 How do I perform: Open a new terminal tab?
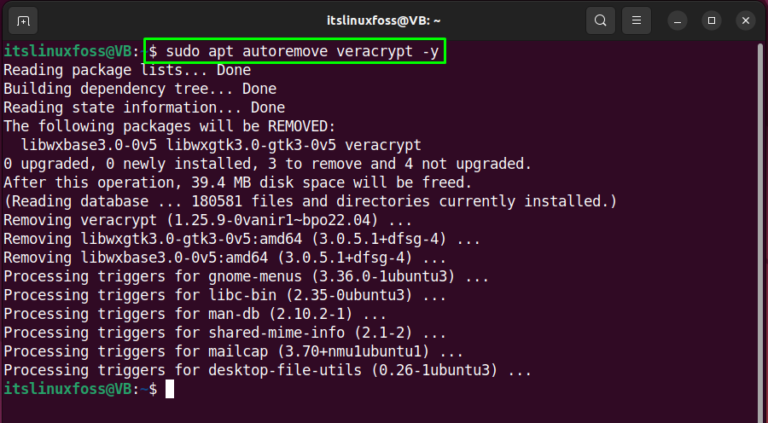pos(23,21)
